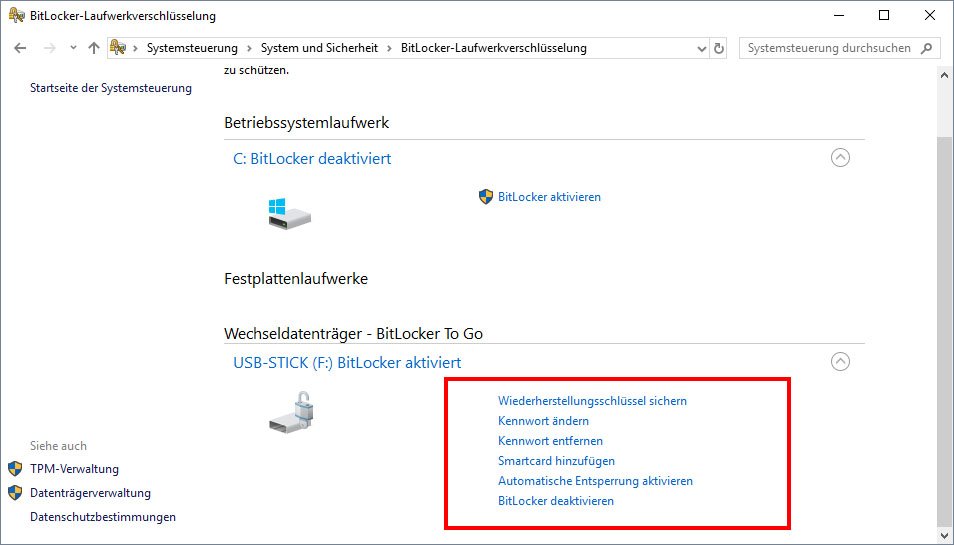This screenshot has height=545, width=954.
Task: Click Kennwort ändern link
Action: coord(543,421)
